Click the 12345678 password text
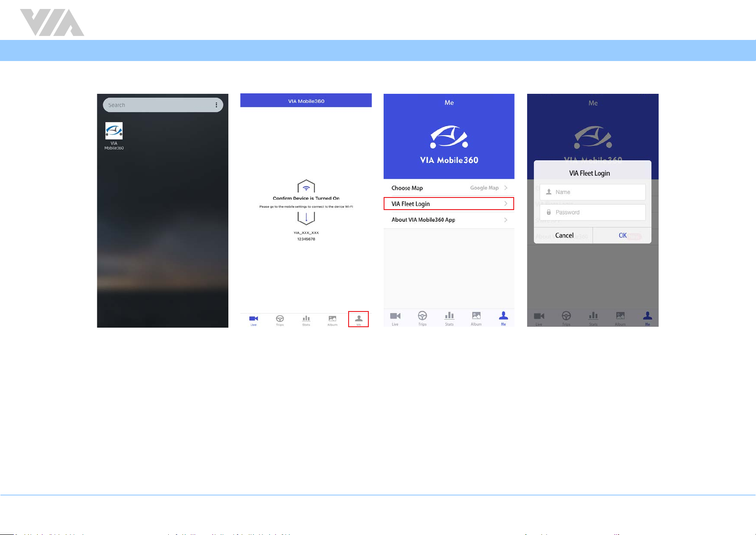The width and height of the screenshot is (756, 535). click(306, 239)
